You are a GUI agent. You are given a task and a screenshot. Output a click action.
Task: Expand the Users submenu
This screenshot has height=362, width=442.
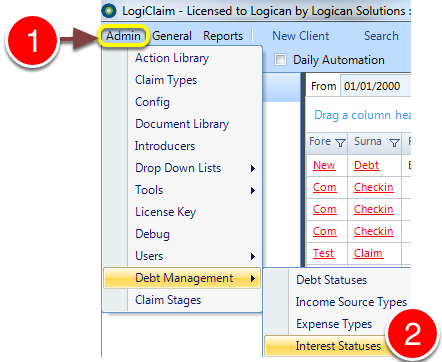tap(182, 256)
